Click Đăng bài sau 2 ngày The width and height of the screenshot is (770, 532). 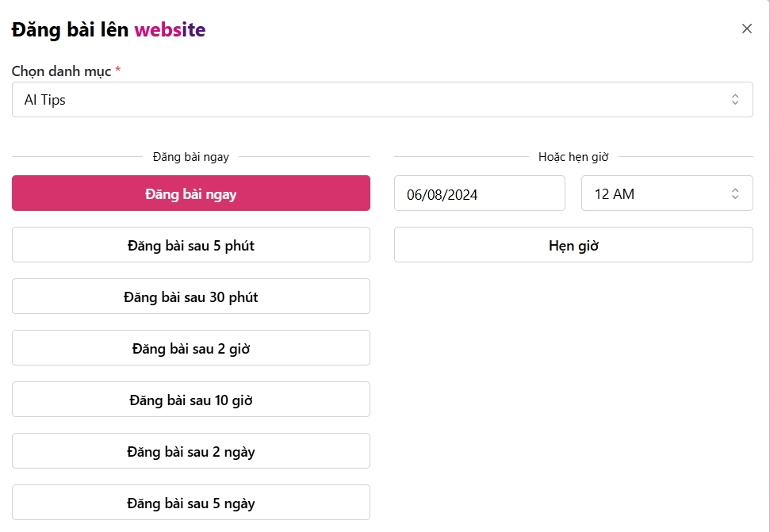point(190,451)
